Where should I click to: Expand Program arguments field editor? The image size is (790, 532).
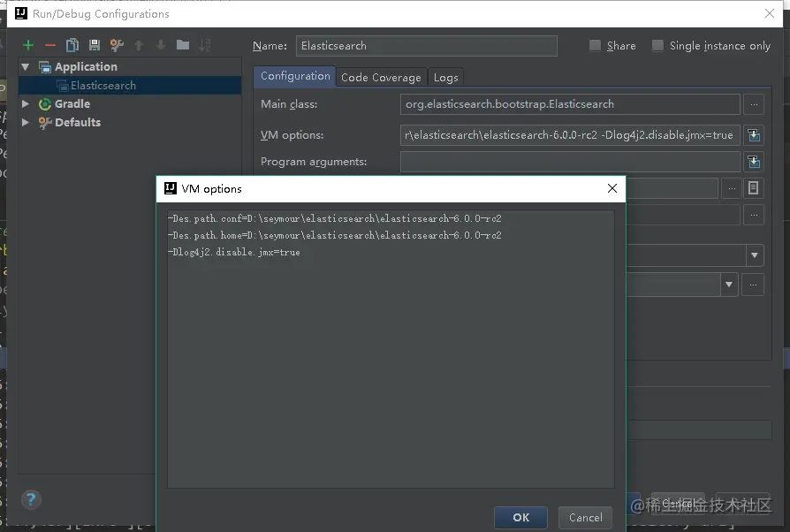(754, 162)
